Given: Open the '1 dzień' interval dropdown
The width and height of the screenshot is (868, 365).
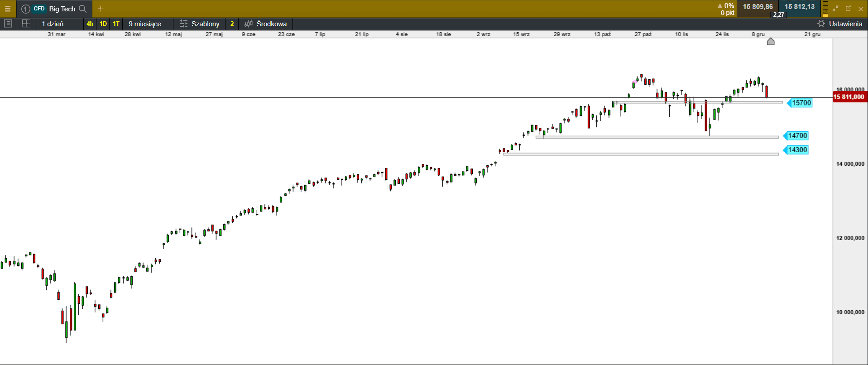Looking at the screenshot, I should (x=53, y=24).
